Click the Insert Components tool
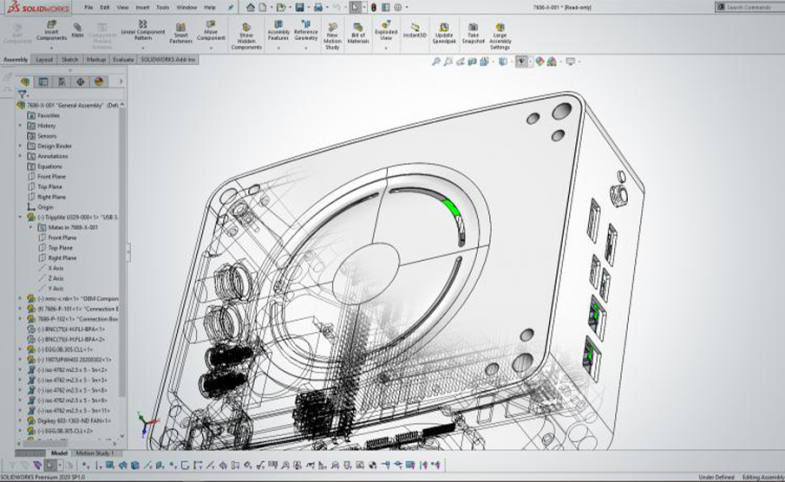Viewport: 785px width, 482px height. (x=47, y=31)
